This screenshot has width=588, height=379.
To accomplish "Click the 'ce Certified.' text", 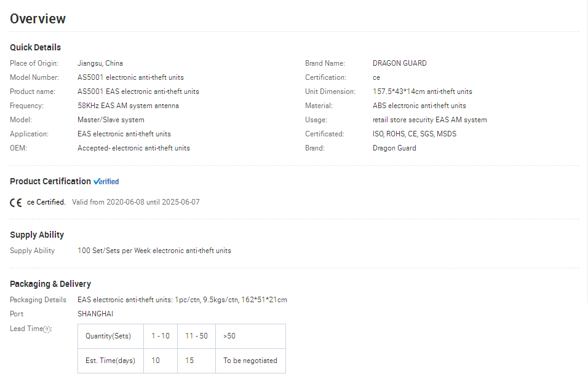I will (46, 202).
